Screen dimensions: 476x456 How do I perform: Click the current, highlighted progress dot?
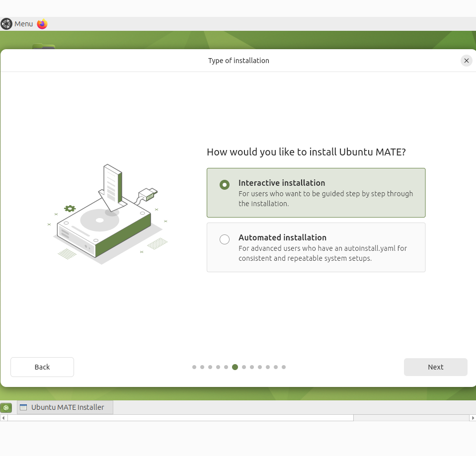[235, 367]
